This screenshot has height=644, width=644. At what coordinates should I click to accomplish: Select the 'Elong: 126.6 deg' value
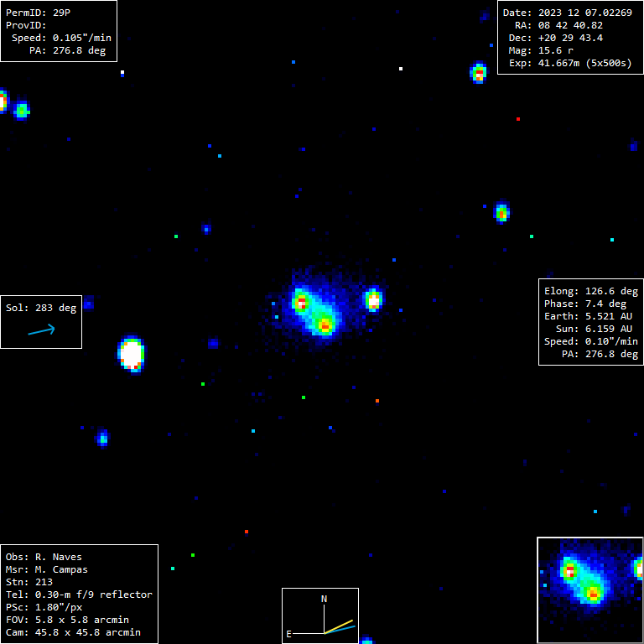(x=591, y=291)
